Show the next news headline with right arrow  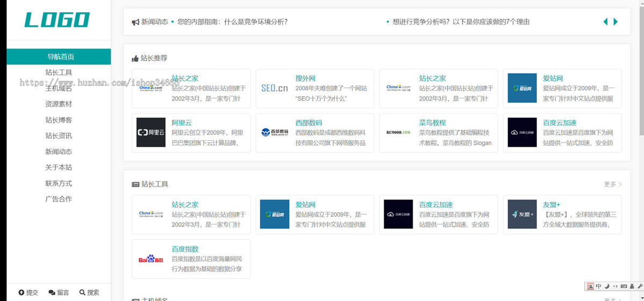616,21
